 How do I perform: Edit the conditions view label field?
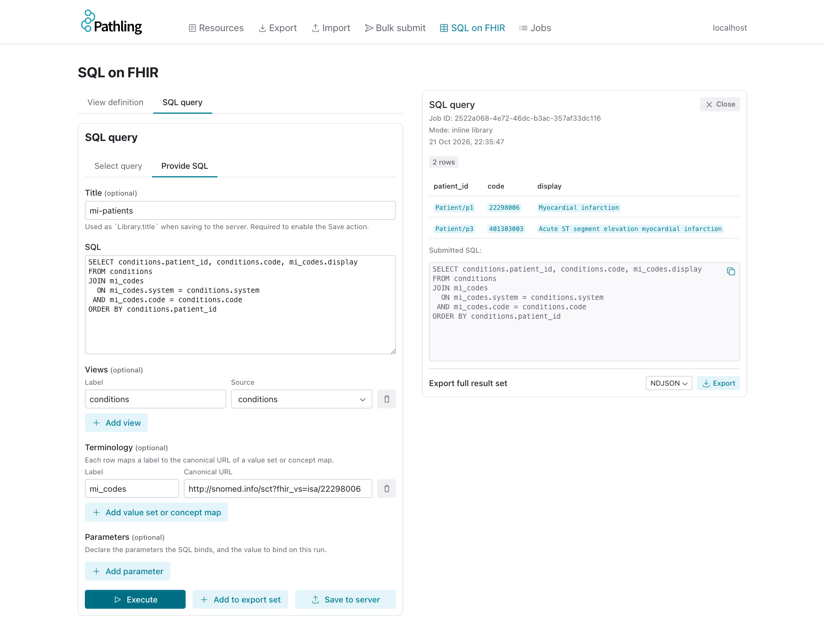pyautogui.click(x=156, y=399)
